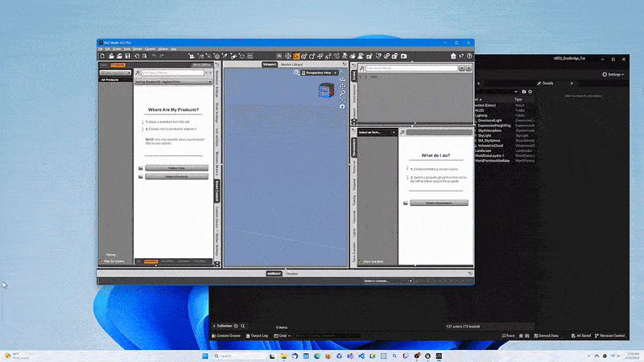Click the Video: Parameters button

439,203
